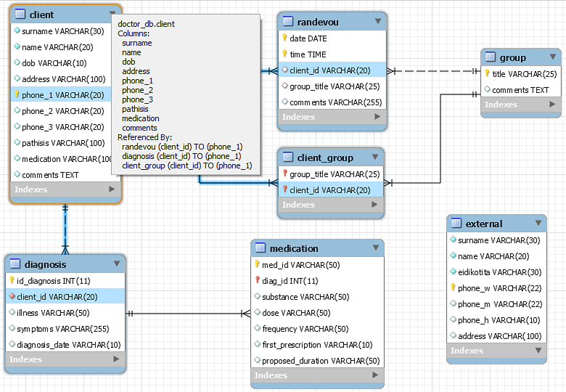Select frequency VARCHAR(50) column
Viewport: 566px width, 392px height.
point(317,328)
